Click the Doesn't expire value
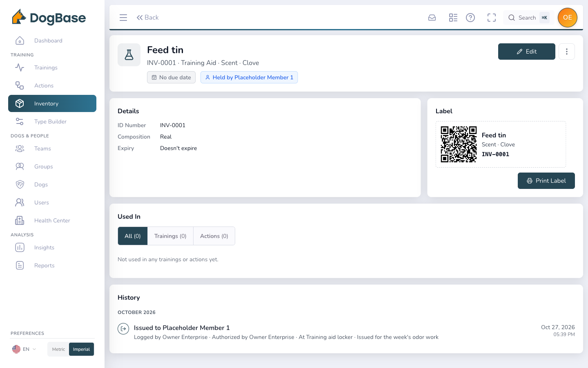The height and width of the screenshot is (368, 588). [178, 148]
